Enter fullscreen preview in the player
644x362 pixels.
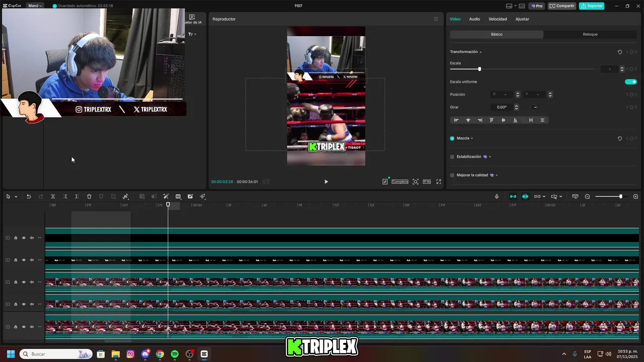coord(439,182)
